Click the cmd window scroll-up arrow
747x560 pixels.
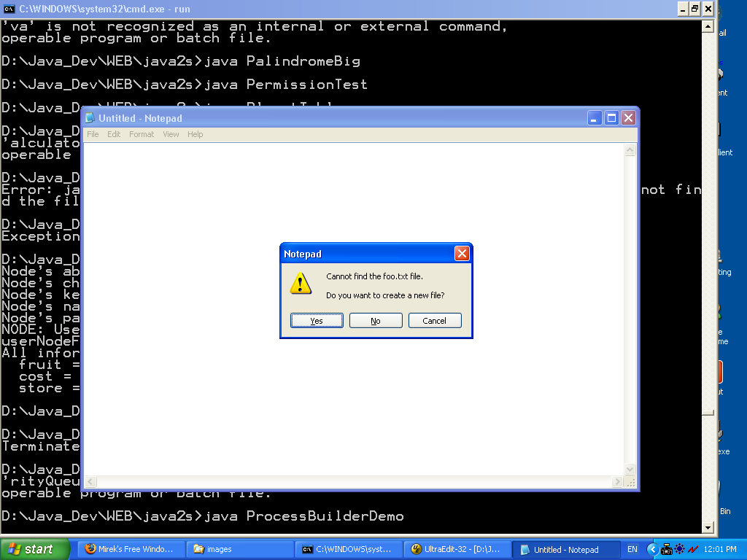[707, 26]
